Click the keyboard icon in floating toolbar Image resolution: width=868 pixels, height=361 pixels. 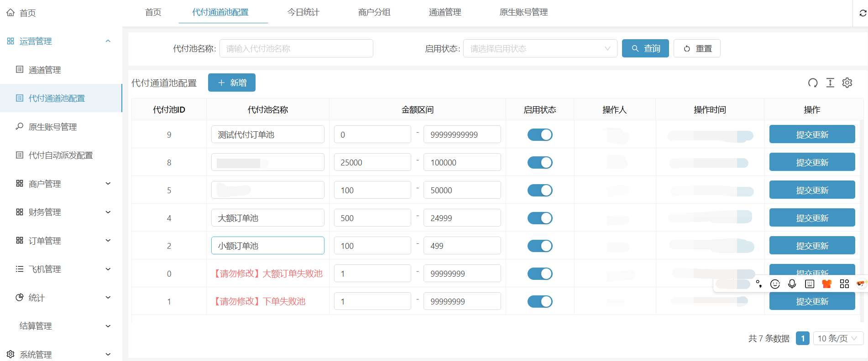(810, 284)
